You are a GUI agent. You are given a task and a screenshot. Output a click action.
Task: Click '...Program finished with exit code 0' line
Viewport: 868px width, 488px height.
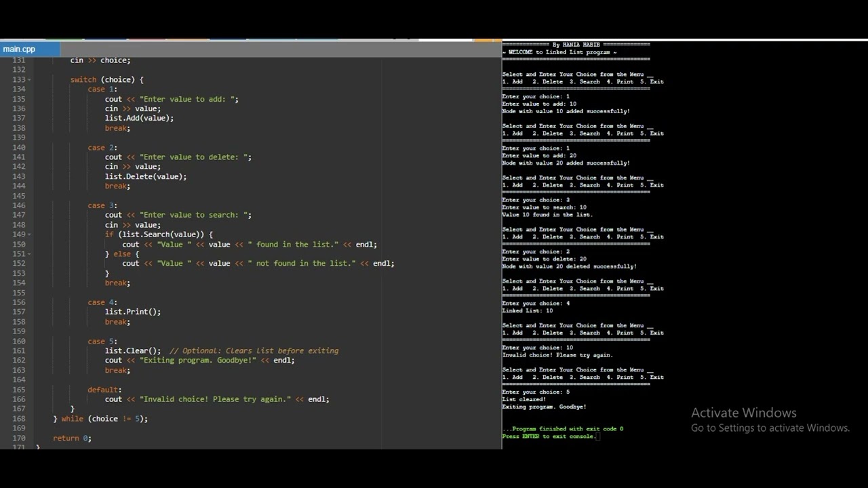[x=563, y=429]
